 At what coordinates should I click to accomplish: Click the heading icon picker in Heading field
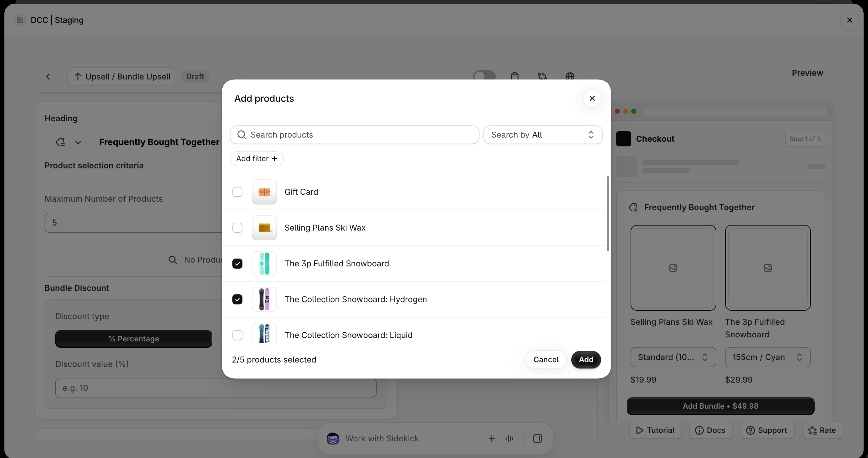pyautogui.click(x=60, y=142)
